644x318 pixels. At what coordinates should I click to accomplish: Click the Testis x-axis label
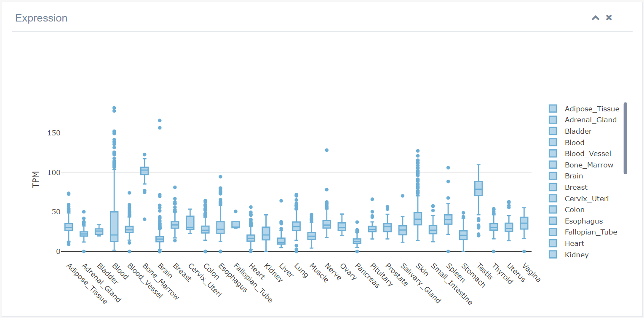pos(485,271)
